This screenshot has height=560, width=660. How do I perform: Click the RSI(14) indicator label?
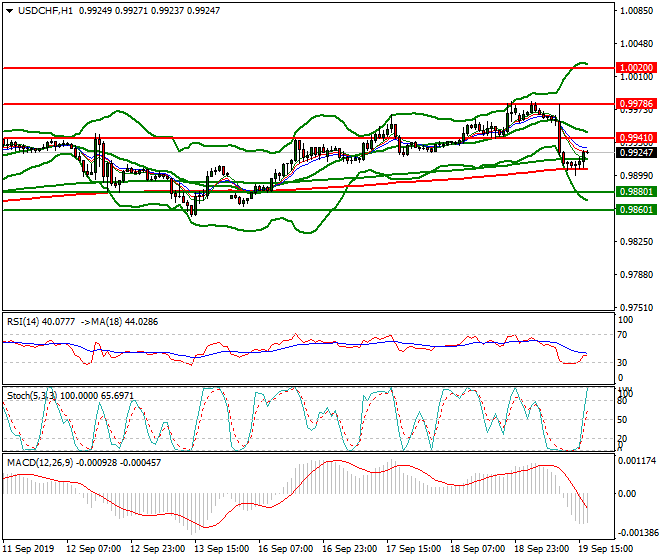click(23, 322)
